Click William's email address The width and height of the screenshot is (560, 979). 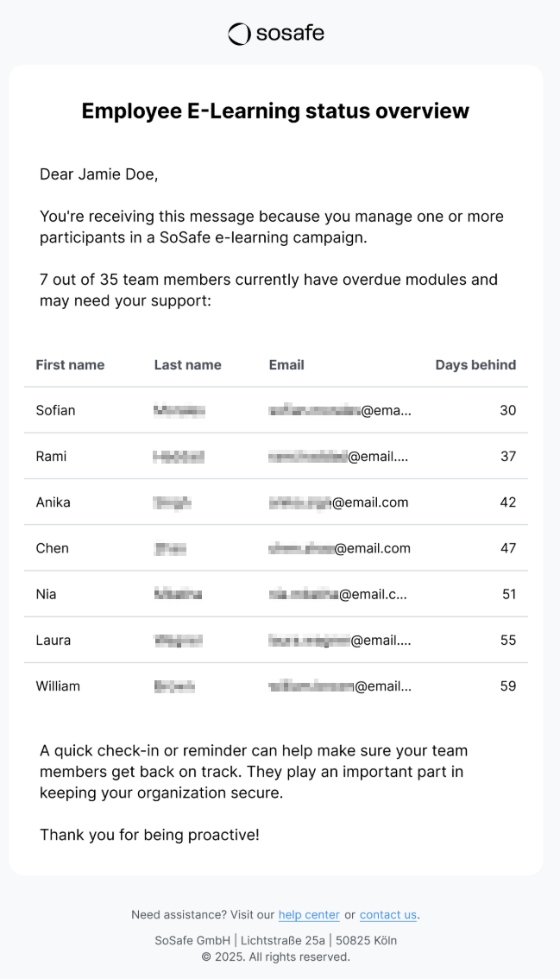point(340,686)
